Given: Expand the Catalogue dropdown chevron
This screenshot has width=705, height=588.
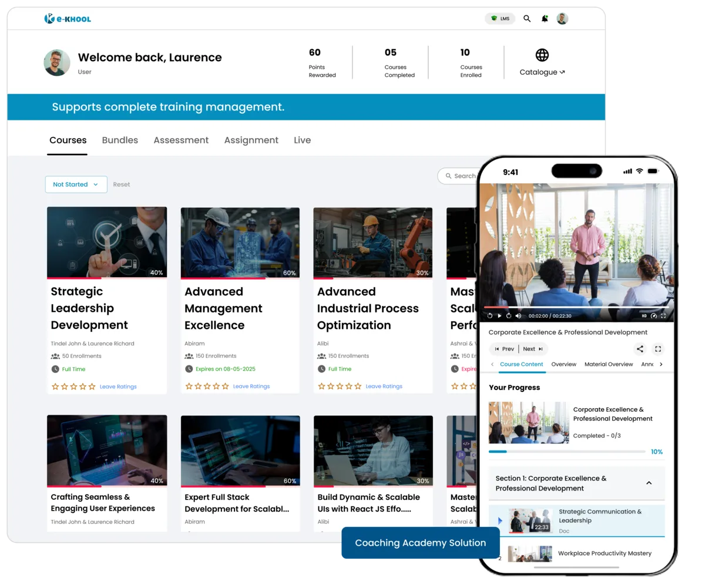Looking at the screenshot, I should (562, 72).
